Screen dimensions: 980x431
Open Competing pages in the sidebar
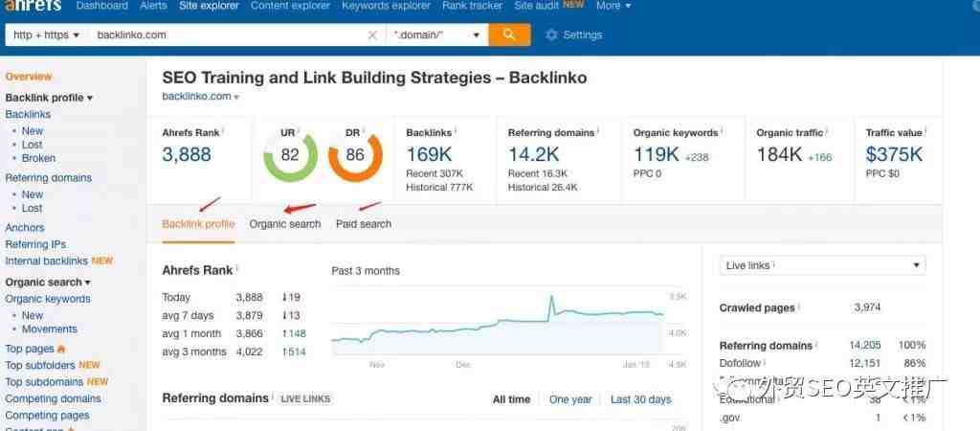48,416
